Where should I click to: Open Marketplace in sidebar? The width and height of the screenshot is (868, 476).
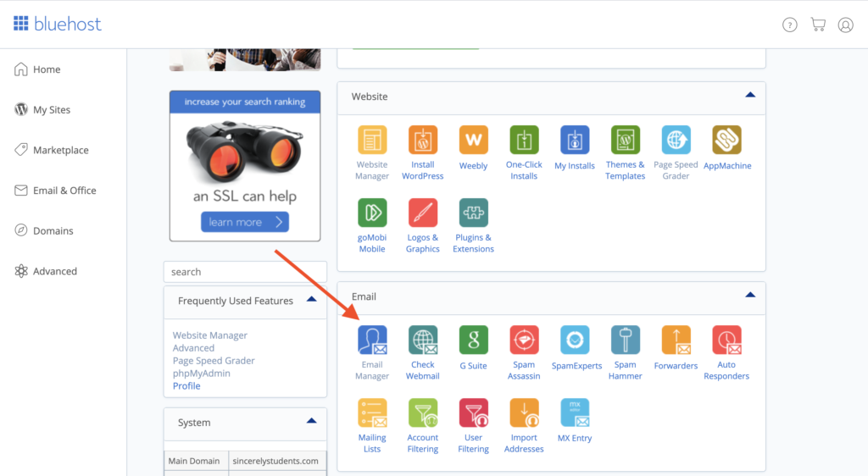[51, 150]
